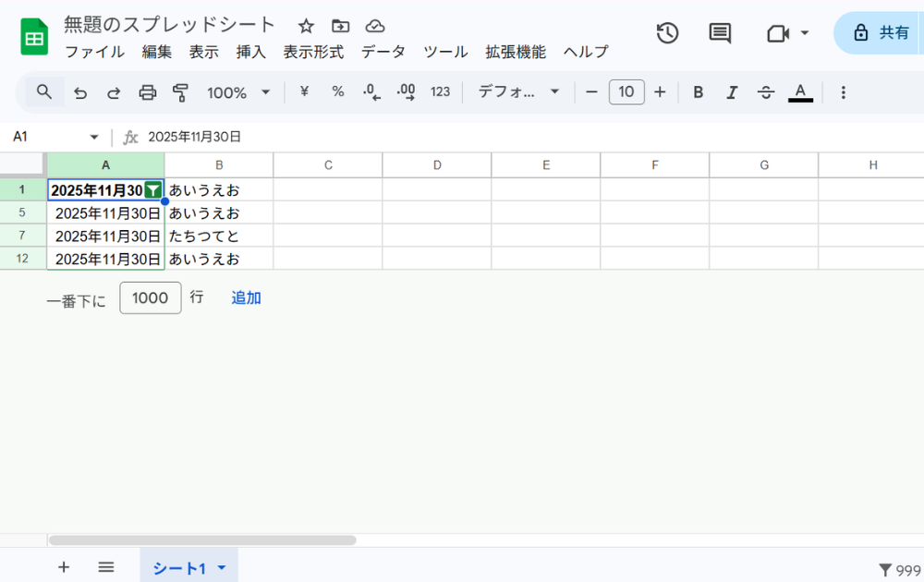
Task: Open the comments speech bubble icon
Action: click(x=720, y=33)
